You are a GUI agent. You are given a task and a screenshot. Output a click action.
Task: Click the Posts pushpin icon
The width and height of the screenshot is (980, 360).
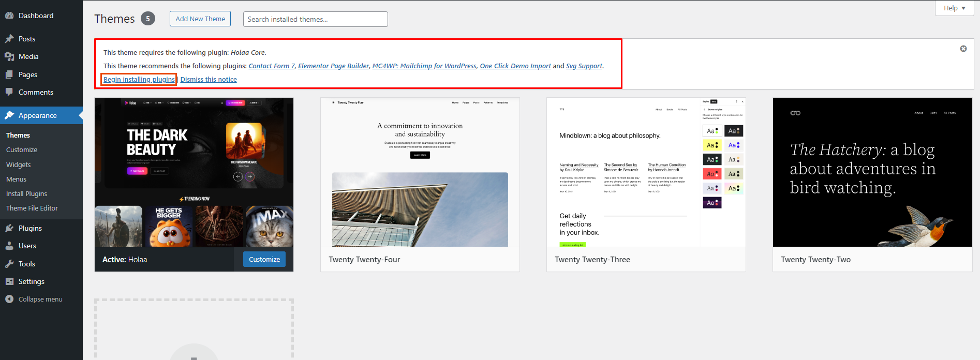(x=9, y=39)
